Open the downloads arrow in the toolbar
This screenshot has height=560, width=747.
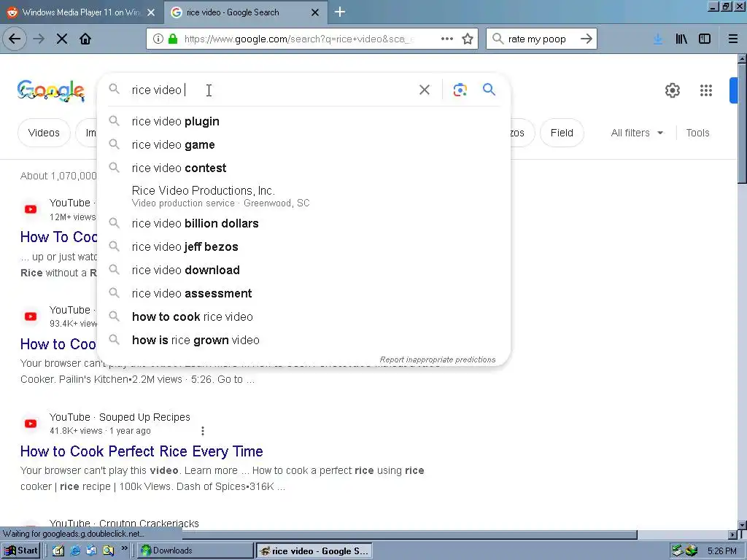(x=658, y=39)
